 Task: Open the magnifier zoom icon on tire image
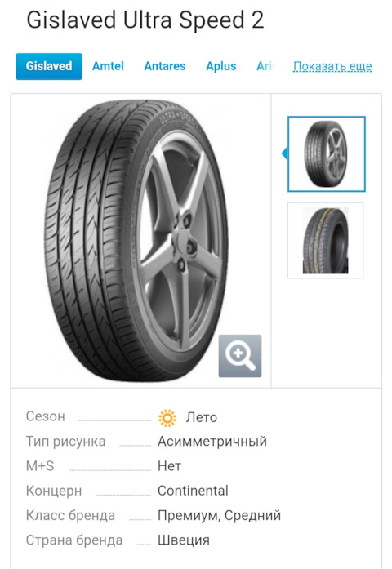coord(240,356)
